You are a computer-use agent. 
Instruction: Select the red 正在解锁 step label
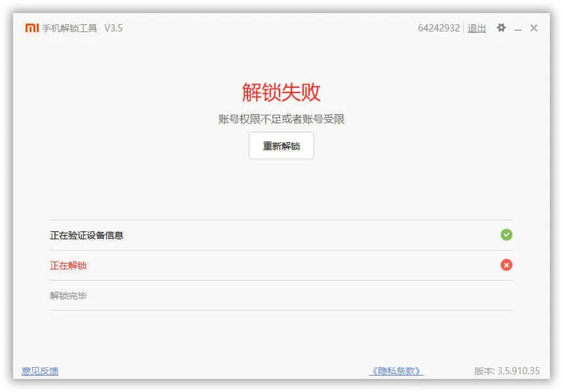(68, 265)
